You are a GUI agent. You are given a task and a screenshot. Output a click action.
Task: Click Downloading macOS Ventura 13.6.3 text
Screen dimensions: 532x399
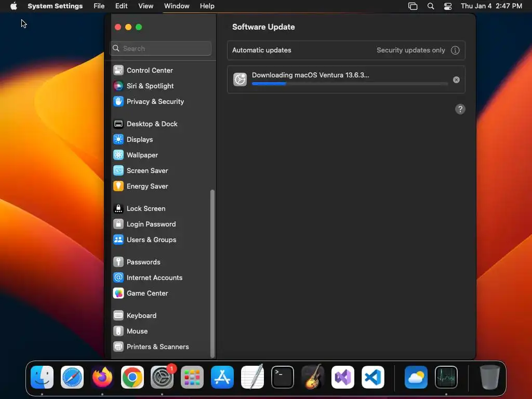click(310, 75)
